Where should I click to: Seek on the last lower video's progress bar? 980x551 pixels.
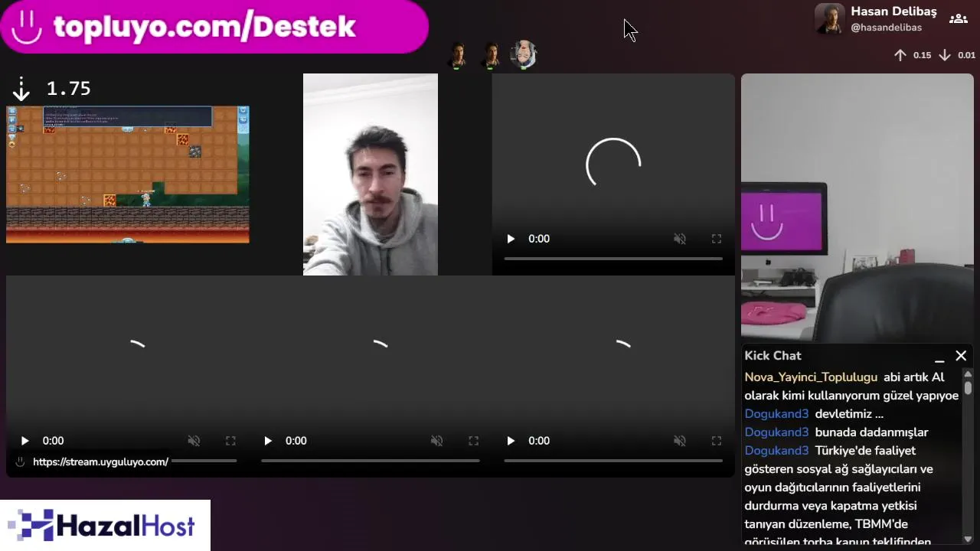tap(613, 461)
